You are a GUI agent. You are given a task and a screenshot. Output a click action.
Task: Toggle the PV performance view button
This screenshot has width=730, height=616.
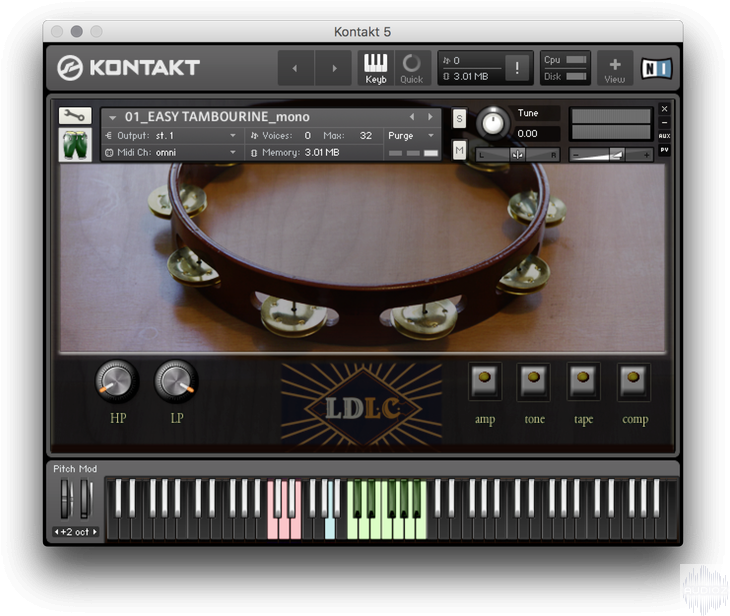664,150
